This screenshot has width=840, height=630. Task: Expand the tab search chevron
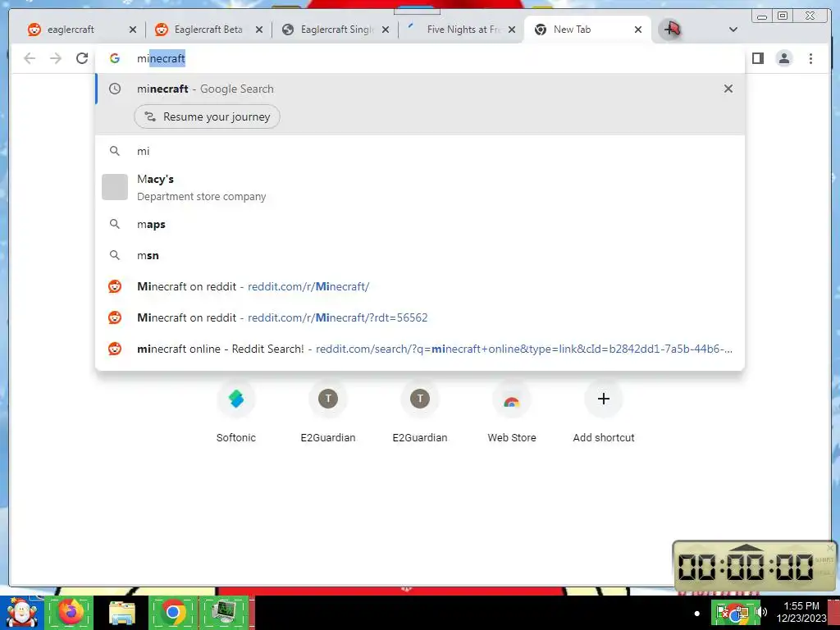(733, 30)
